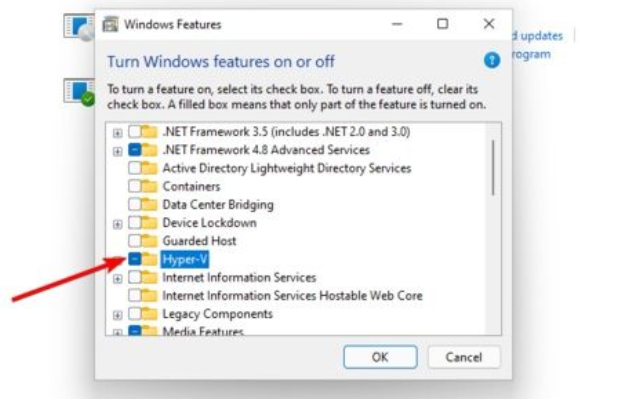Click the Data Center Bridging folder icon
This screenshot has width=632, height=399.
(x=150, y=204)
